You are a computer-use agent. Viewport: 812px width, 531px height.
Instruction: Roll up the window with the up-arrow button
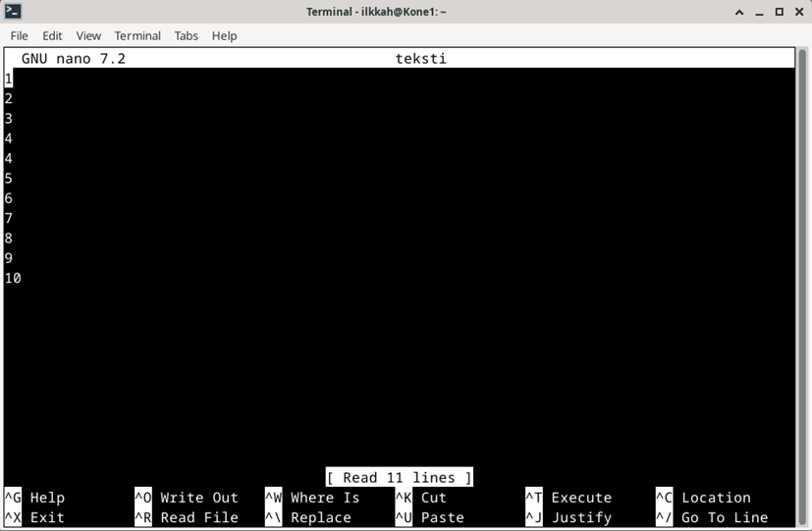click(740, 12)
